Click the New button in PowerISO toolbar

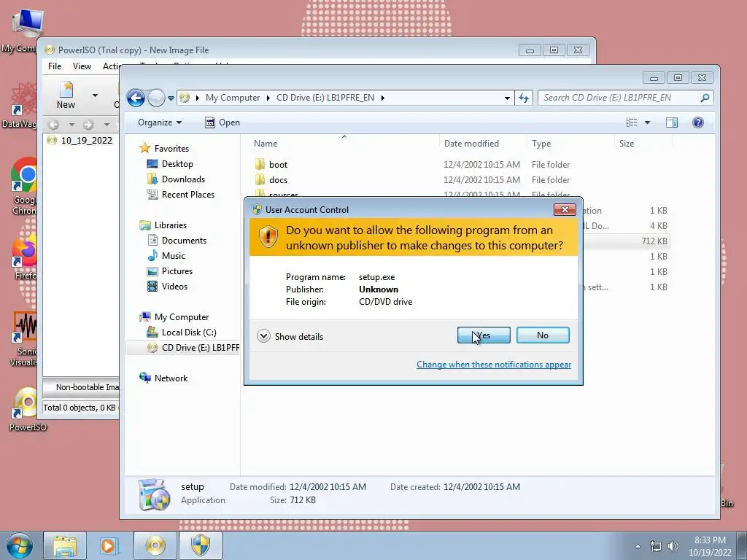click(66, 96)
